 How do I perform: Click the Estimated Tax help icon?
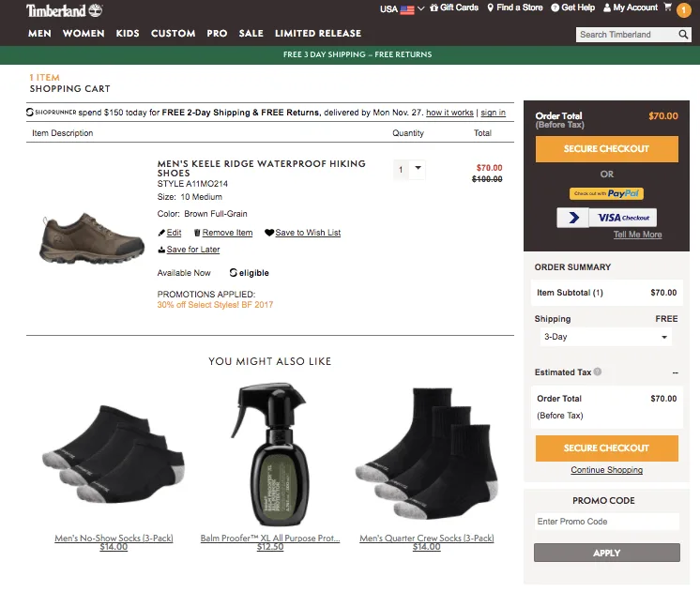598,372
